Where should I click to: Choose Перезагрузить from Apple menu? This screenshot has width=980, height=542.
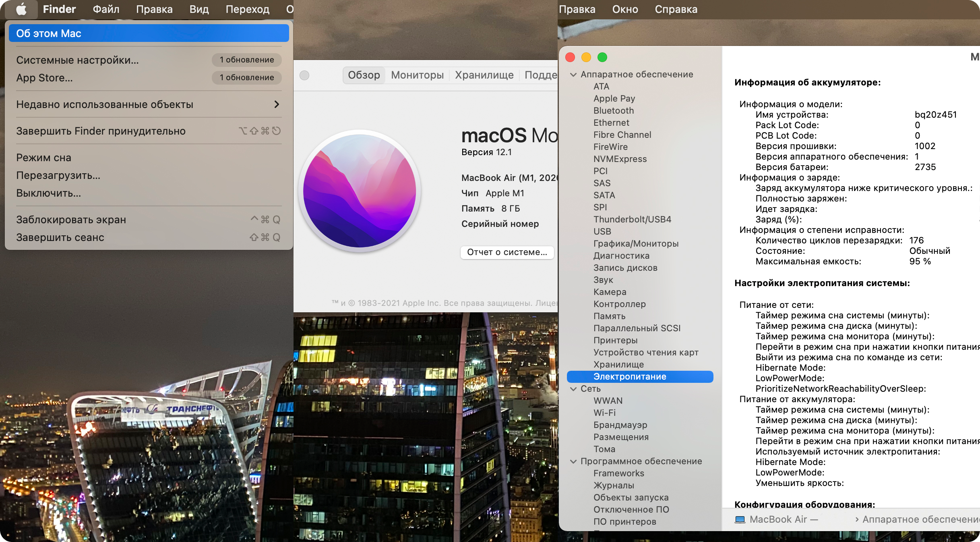pos(149,175)
